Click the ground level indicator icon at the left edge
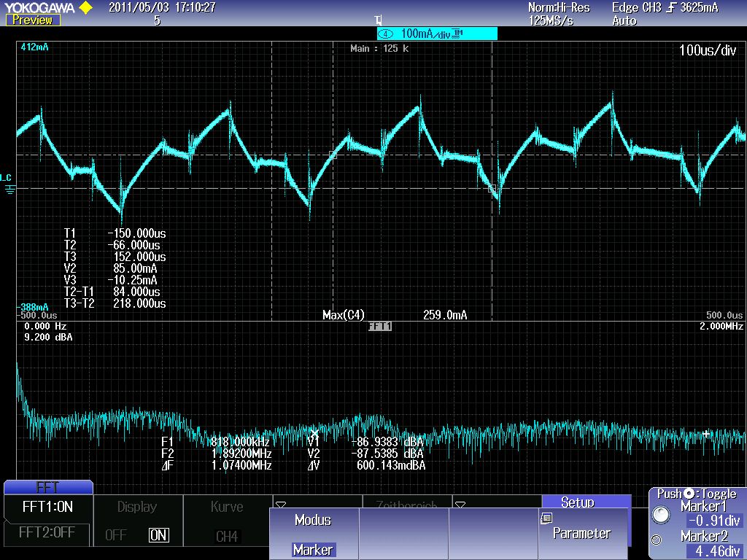Screen dimensions: 747x560 click(9, 190)
